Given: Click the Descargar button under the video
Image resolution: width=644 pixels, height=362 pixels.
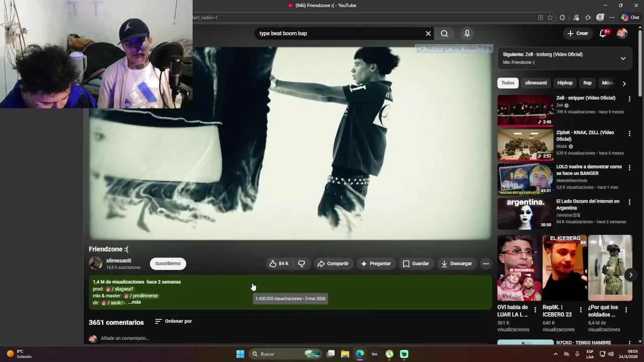Looking at the screenshot, I should tap(457, 263).
